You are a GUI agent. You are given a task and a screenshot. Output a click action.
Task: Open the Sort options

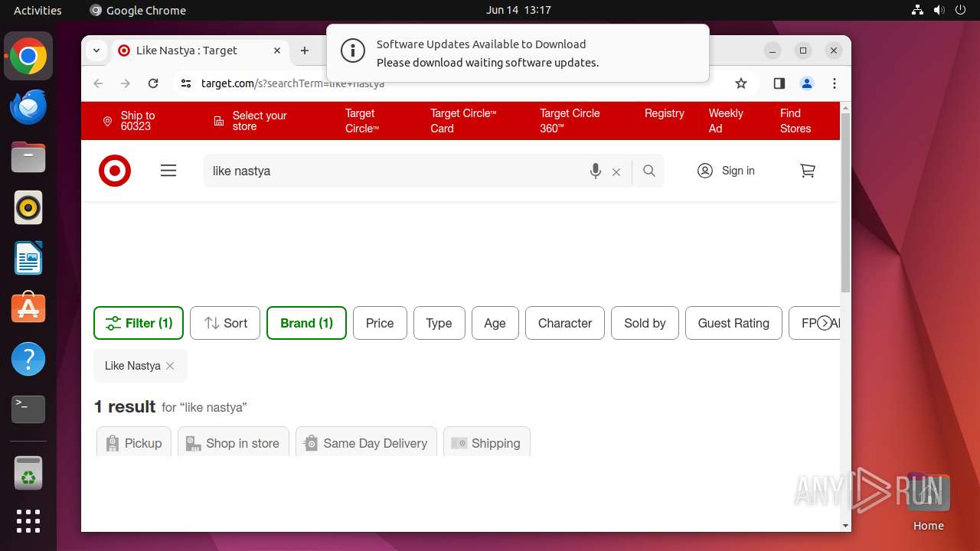coord(225,323)
